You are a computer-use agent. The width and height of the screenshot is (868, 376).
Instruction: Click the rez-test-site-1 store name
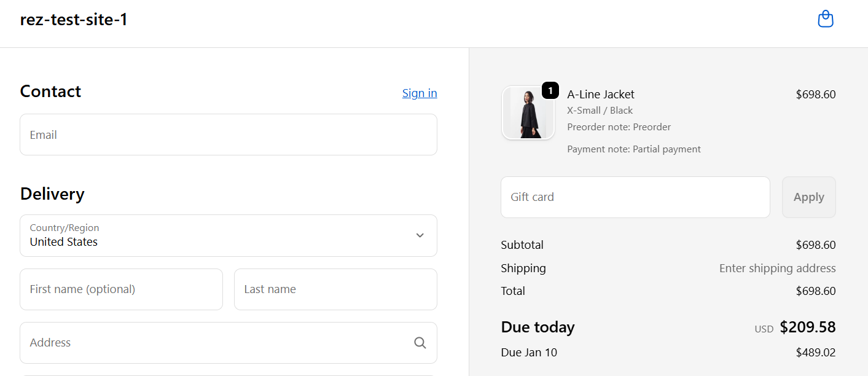(x=74, y=20)
